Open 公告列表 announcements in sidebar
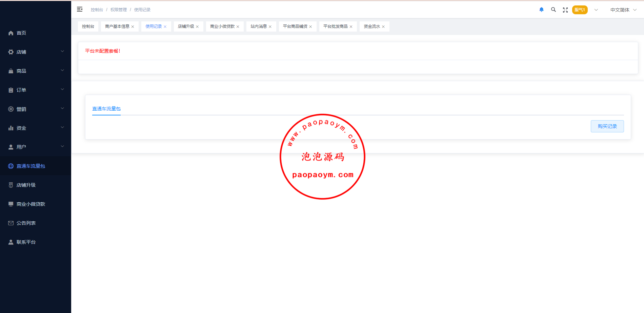This screenshot has height=313, width=644. click(26, 223)
